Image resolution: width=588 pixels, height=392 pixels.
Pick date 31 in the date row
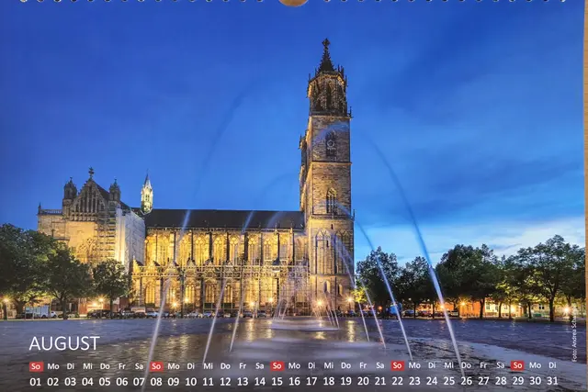552,381
